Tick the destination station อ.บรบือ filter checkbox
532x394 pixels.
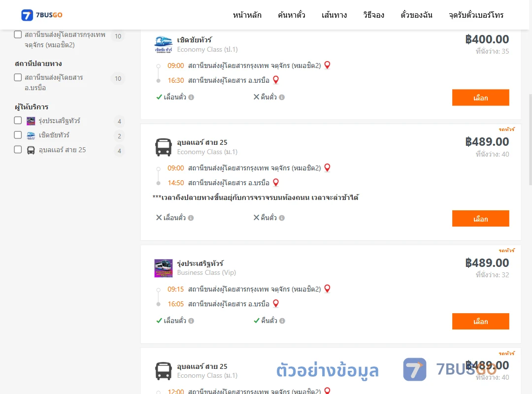click(18, 77)
